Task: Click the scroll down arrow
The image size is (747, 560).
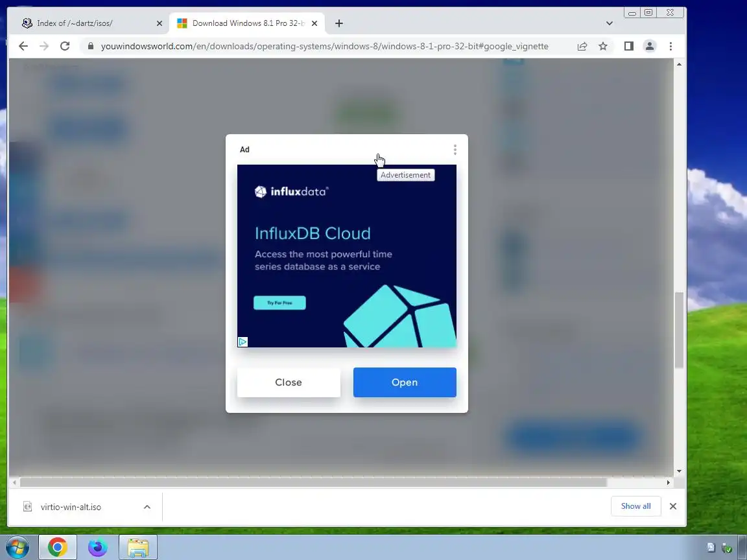Action: pyautogui.click(x=679, y=471)
